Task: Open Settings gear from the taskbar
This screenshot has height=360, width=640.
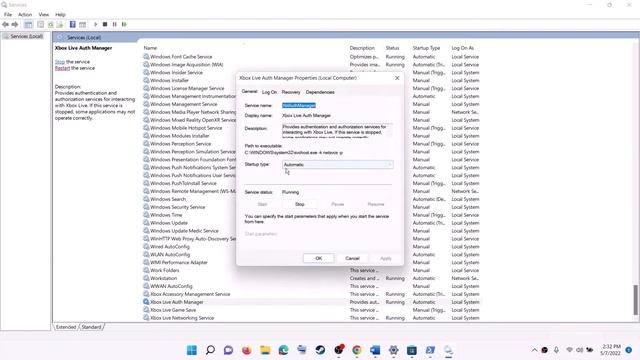Action: (x=393, y=350)
